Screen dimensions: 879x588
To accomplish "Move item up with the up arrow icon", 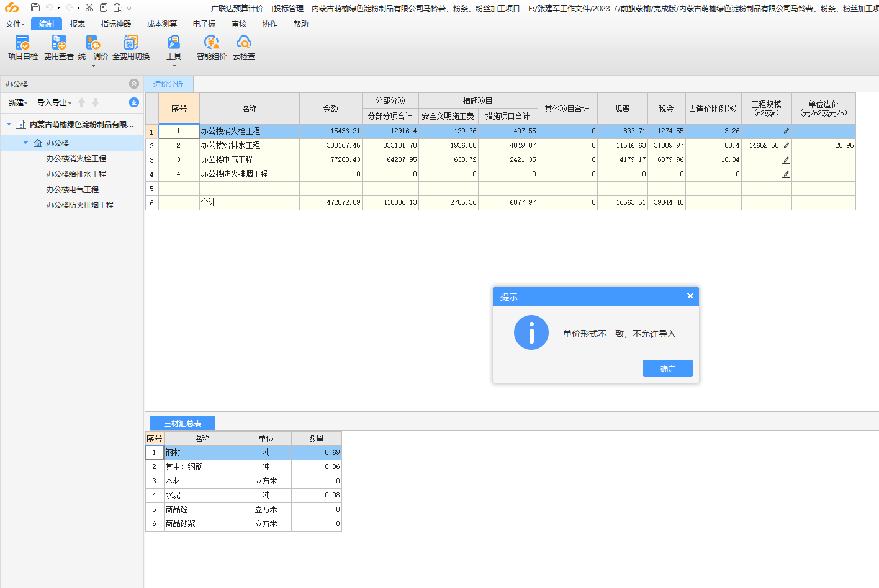I will [x=82, y=102].
